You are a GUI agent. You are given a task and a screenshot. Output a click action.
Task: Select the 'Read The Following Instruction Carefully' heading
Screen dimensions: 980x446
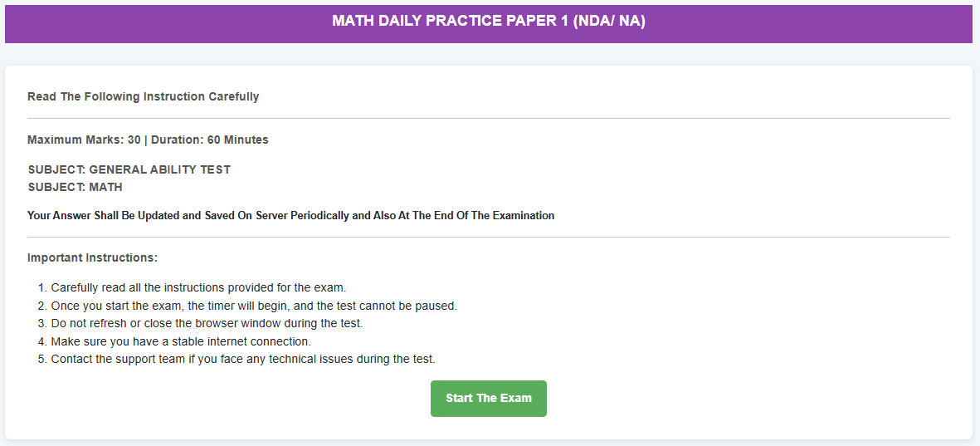click(x=143, y=96)
